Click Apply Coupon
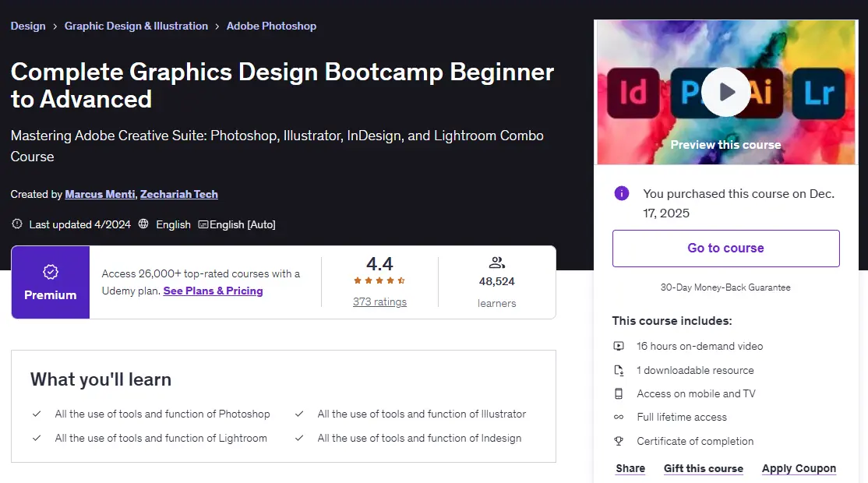Screen dimensions: 868x483 click(x=799, y=468)
